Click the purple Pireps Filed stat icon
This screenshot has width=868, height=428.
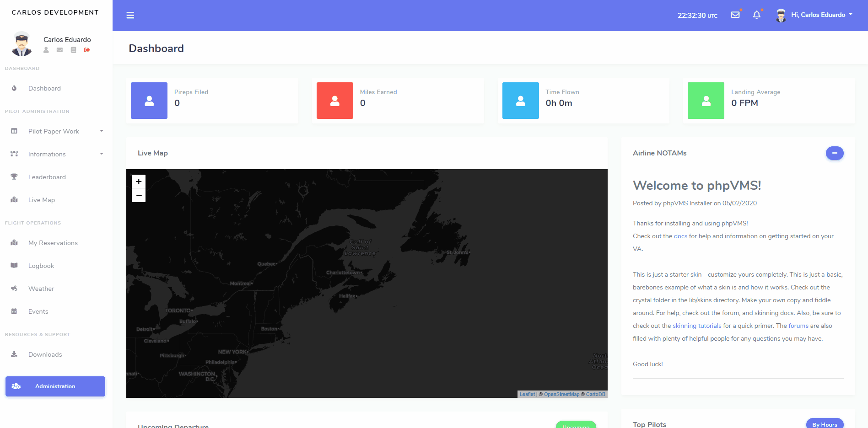point(149,101)
